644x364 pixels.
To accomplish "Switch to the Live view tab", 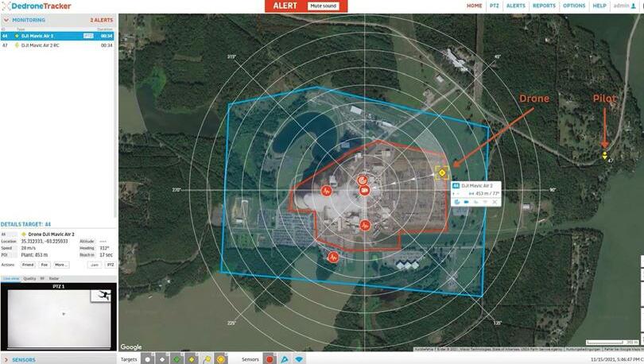I will click(11, 278).
